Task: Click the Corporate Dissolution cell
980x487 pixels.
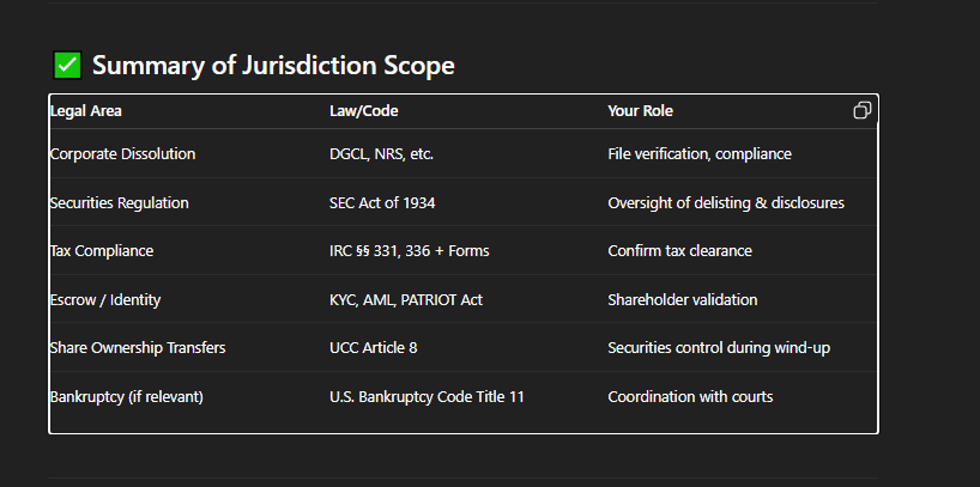Action: (x=122, y=154)
